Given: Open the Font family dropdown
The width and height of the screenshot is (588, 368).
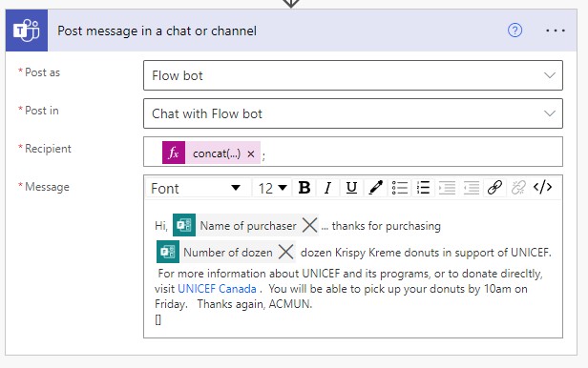Looking at the screenshot, I should coord(197,188).
